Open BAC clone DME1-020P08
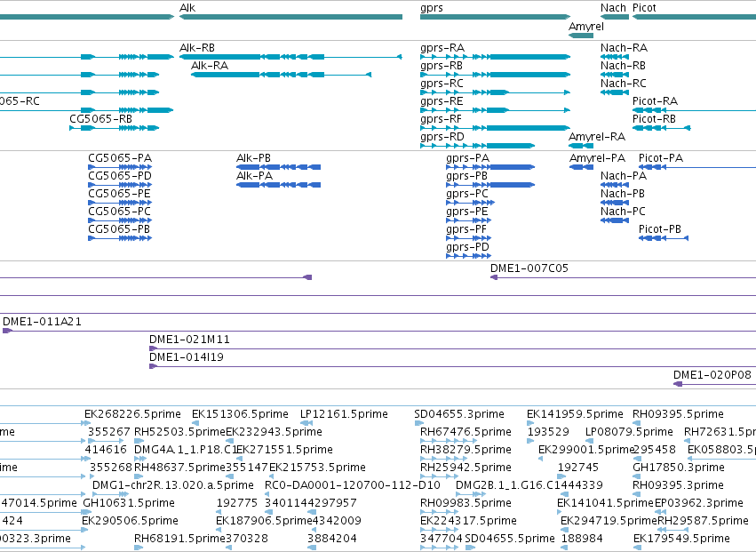Image resolution: width=756 pixels, height=552 pixels. [x=712, y=375]
